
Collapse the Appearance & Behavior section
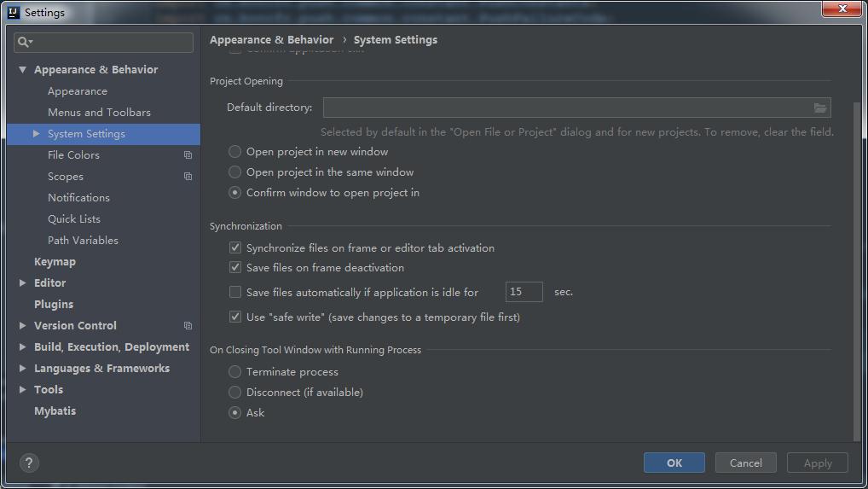pyautogui.click(x=22, y=70)
